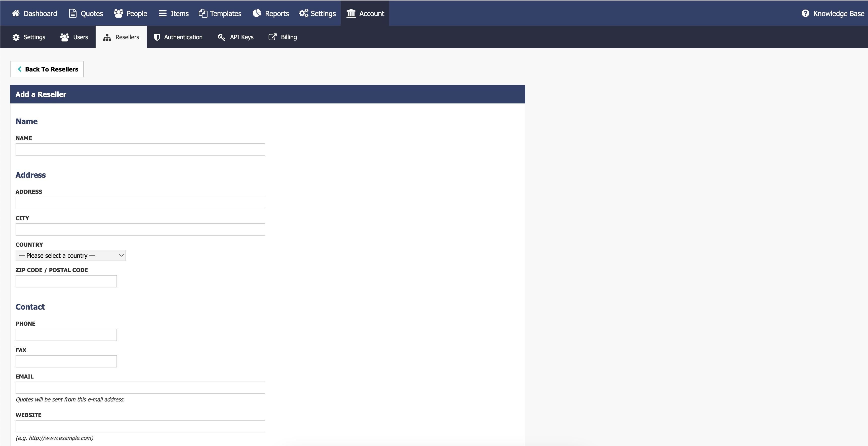Image resolution: width=868 pixels, height=446 pixels.
Task: Click the 'Contact' section heading
Action: coord(30,307)
